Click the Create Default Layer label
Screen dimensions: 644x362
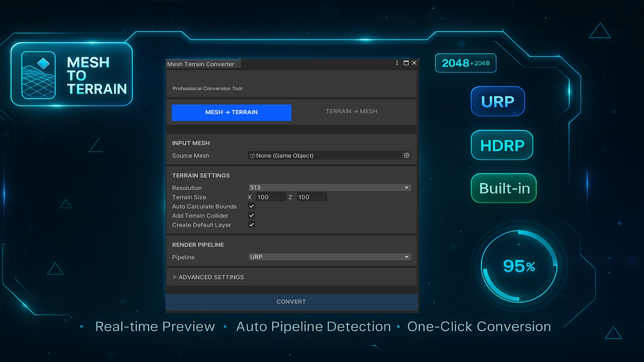pyautogui.click(x=202, y=225)
